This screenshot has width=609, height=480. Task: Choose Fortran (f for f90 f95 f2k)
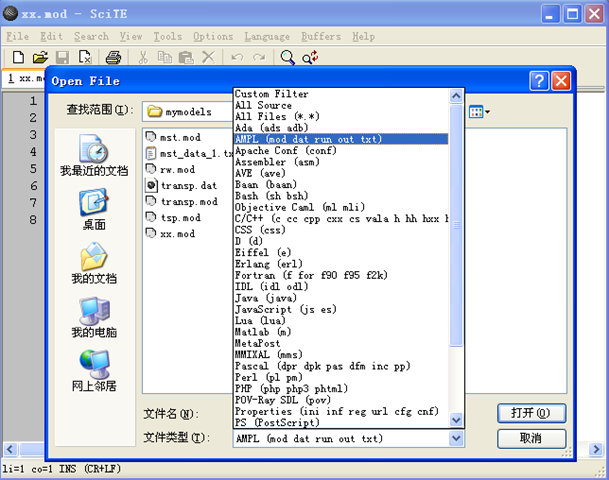341,275
